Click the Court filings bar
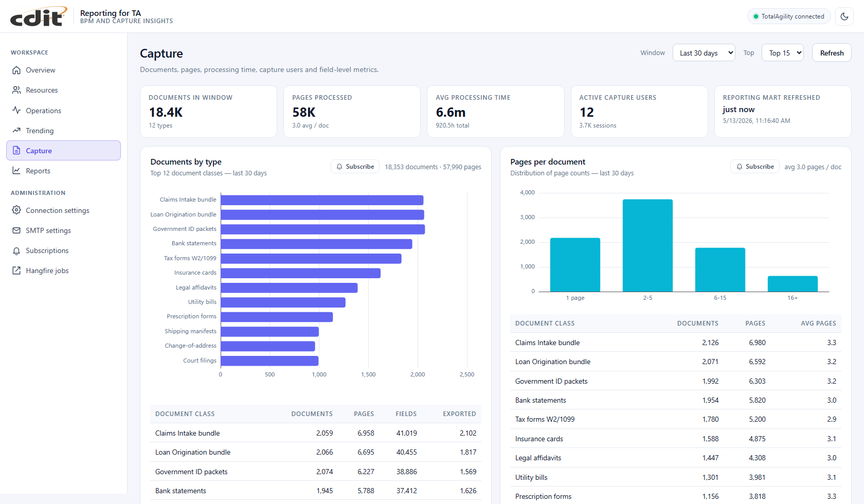This screenshot has width=864, height=504. point(269,361)
